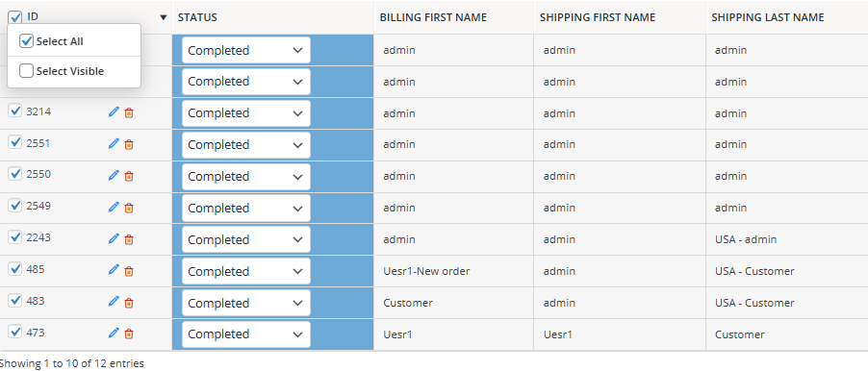Screen dimensions: 868x371
Task: Click the trash icon for order 2549
Action: click(x=129, y=208)
